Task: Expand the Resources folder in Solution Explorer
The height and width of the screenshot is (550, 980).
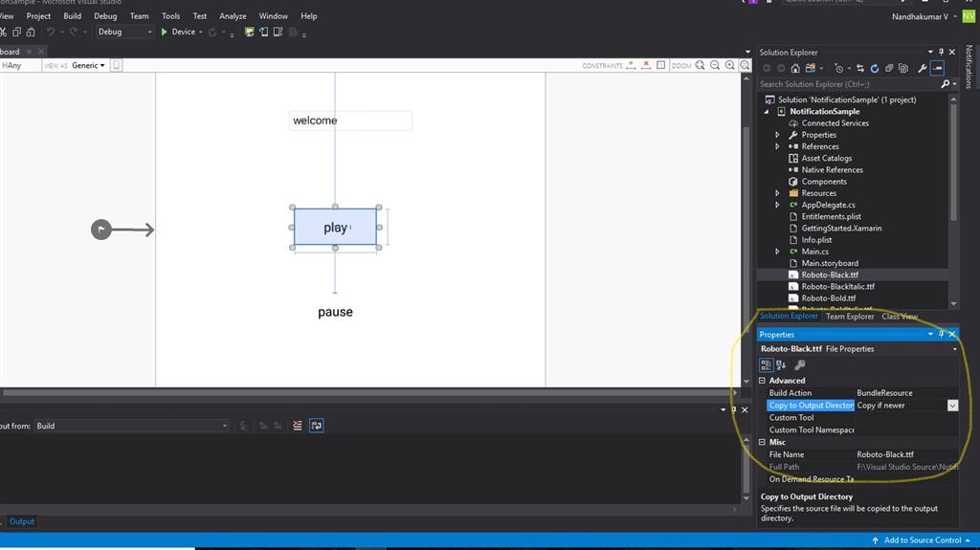Action: (777, 193)
